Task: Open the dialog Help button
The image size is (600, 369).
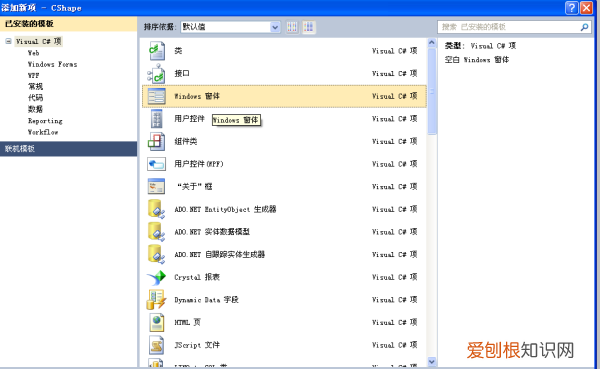Action: point(571,8)
